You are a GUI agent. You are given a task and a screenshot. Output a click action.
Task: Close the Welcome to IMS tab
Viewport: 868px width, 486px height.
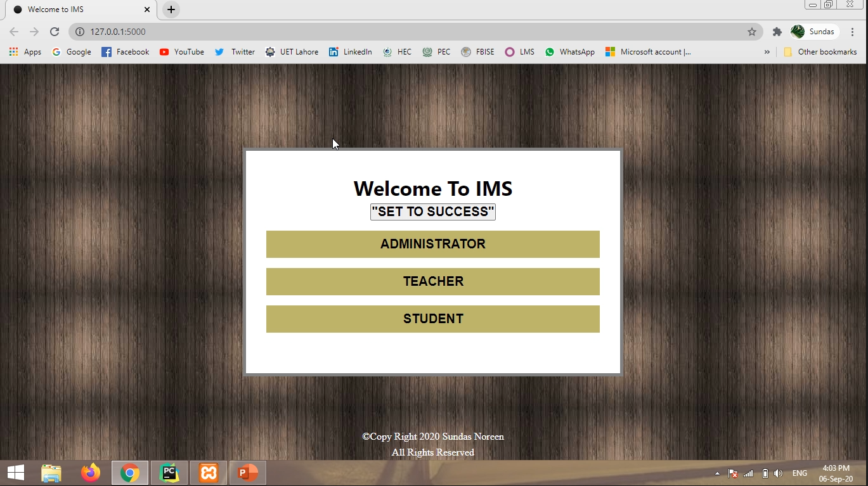pos(146,10)
